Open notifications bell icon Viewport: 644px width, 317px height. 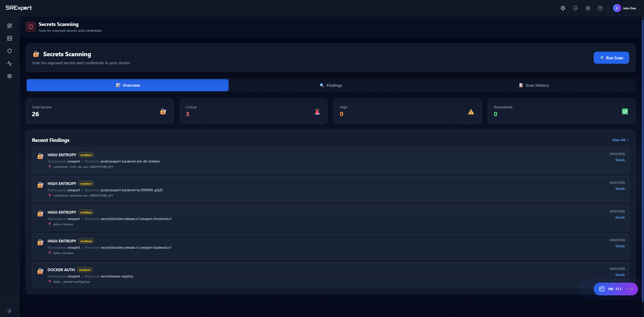(575, 8)
